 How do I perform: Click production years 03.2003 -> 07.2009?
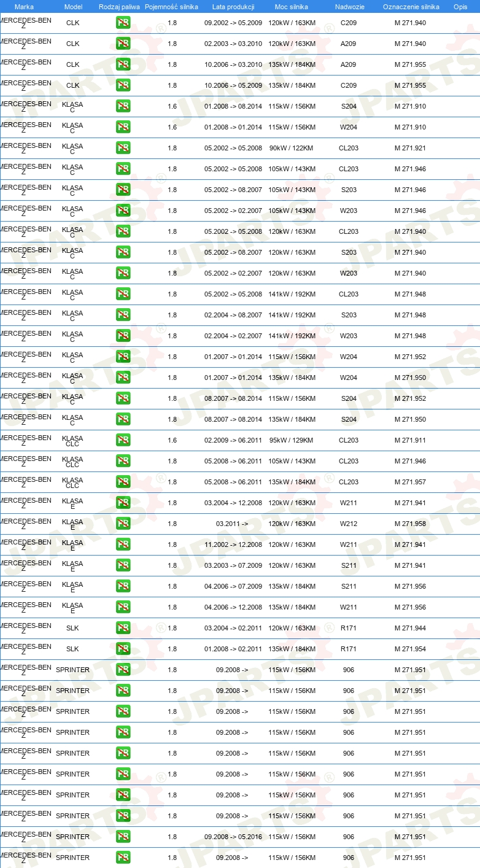(x=233, y=566)
